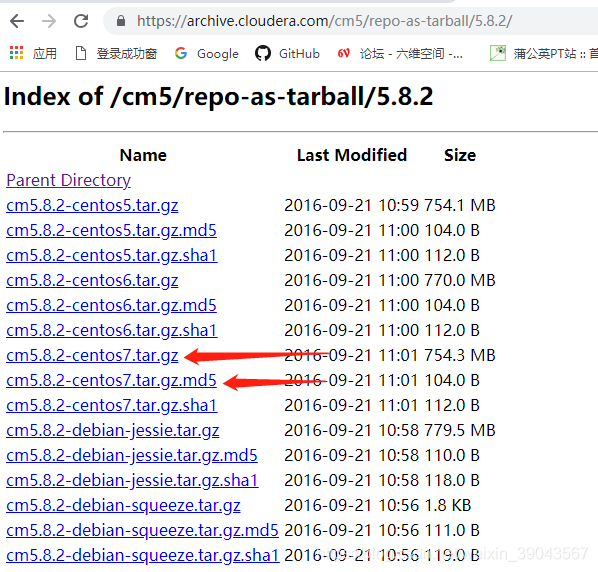Open cm5.8.2-debian-squeeze.tar.gz.sha1 link
Image resolution: width=598 pixels, height=572 pixels.
coord(143,555)
